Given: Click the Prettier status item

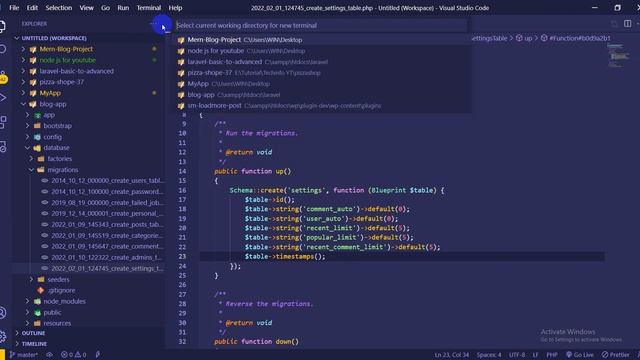Looking at the screenshot, I should [616, 355].
